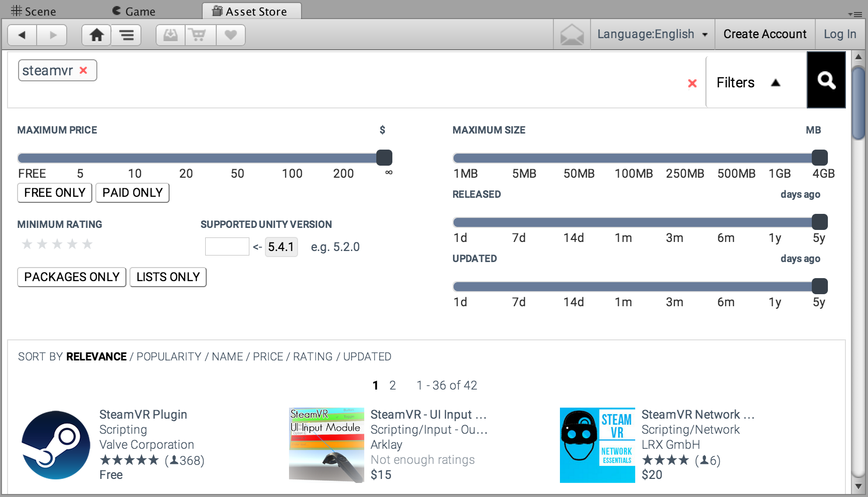Select the Asset Store tab
This screenshot has height=497, width=868.
pos(251,11)
